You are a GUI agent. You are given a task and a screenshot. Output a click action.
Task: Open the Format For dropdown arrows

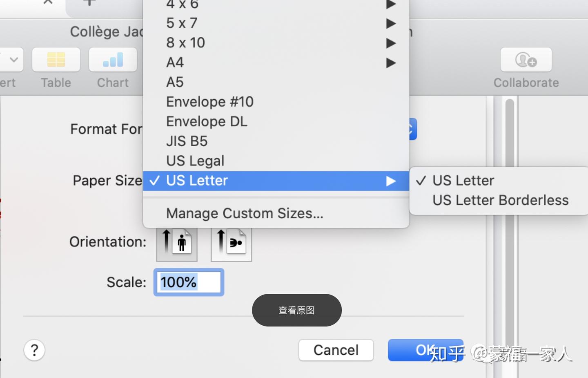pyautogui.click(x=412, y=129)
